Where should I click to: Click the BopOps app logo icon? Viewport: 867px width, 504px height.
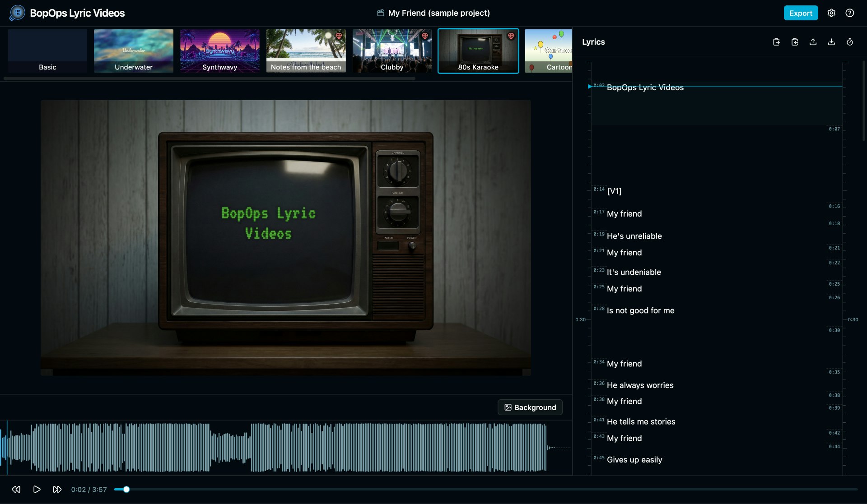pos(17,13)
